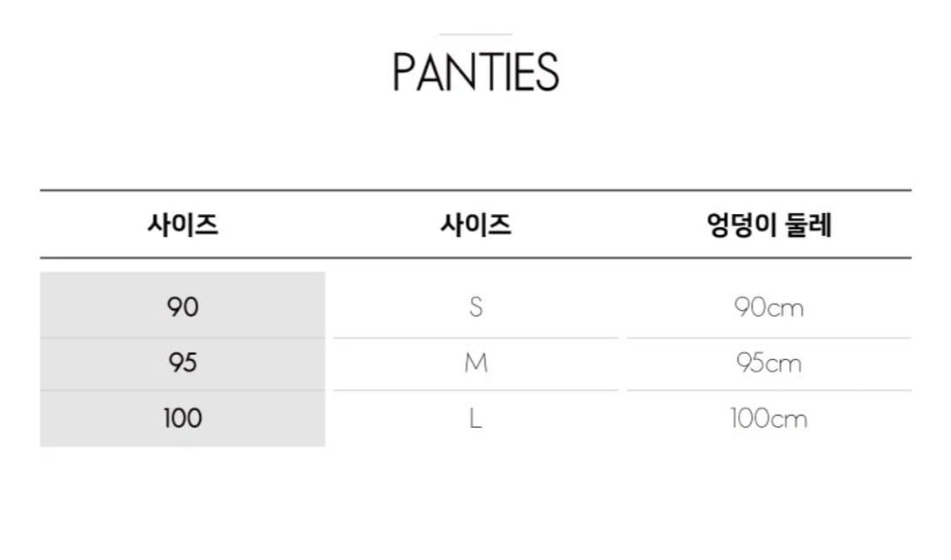
Task: Click the second 사이즈 column header
Action: (x=475, y=225)
